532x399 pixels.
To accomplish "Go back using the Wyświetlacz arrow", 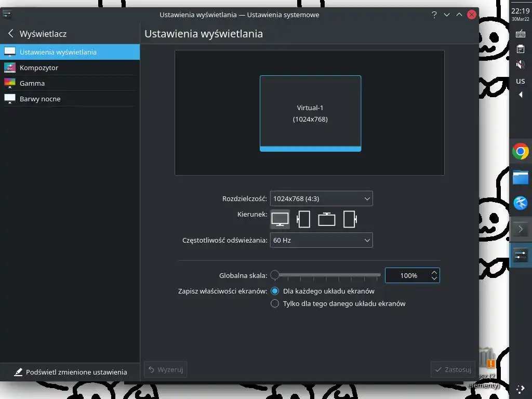I will pos(10,34).
